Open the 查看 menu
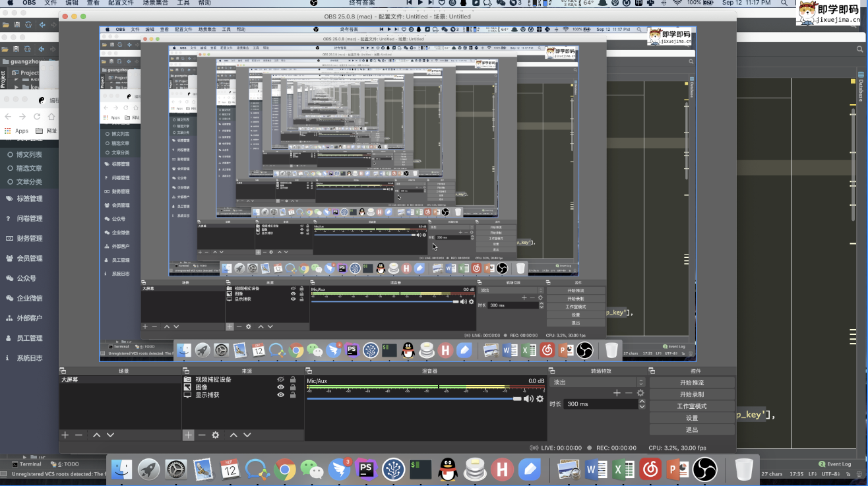868x486 pixels. pos(93,3)
